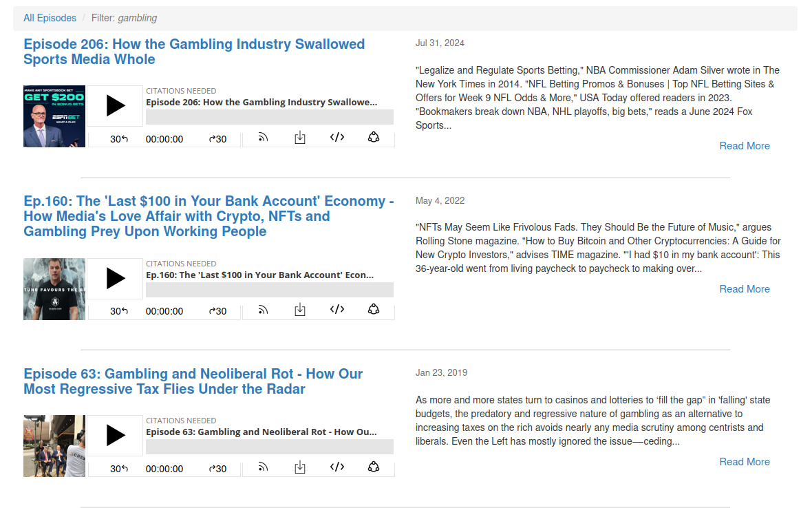The width and height of the screenshot is (812, 508).
Task: Click share icon on Ep.160 player
Action: point(374,310)
